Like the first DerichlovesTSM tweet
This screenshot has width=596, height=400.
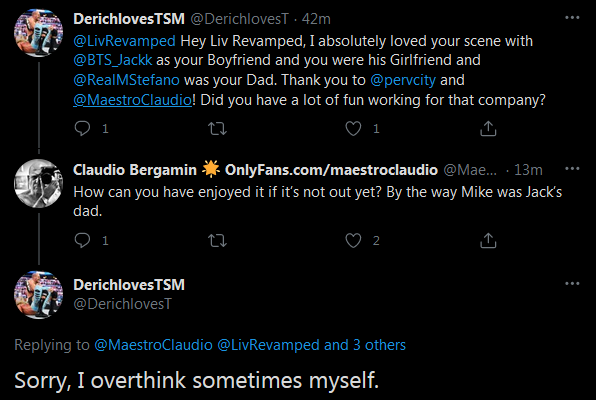pyautogui.click(x=353, y=129)
